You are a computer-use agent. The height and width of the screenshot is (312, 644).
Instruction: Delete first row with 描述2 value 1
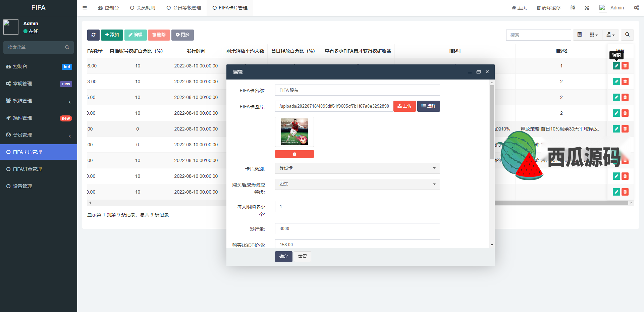click(625, 66)
